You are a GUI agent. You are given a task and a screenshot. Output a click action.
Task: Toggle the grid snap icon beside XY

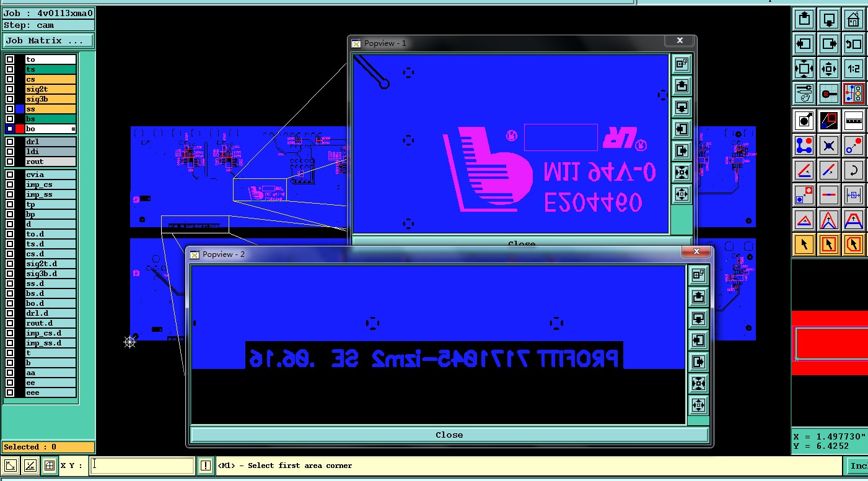coord(50,466)
